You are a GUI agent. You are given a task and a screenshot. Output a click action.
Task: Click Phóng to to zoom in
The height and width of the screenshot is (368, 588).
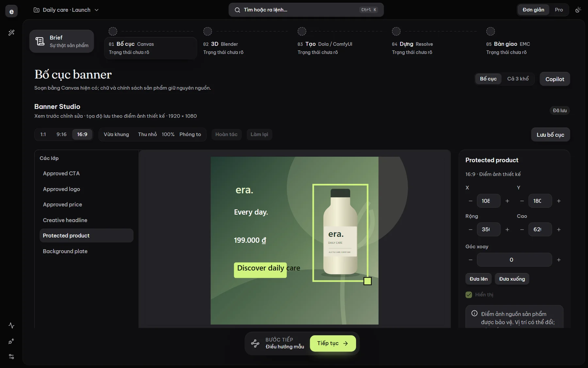(x=190, y=134)
